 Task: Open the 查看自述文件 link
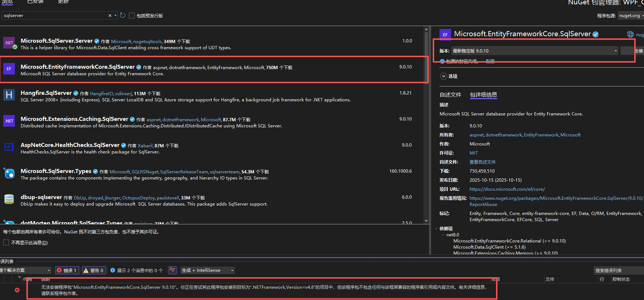[x=483, y=162]
